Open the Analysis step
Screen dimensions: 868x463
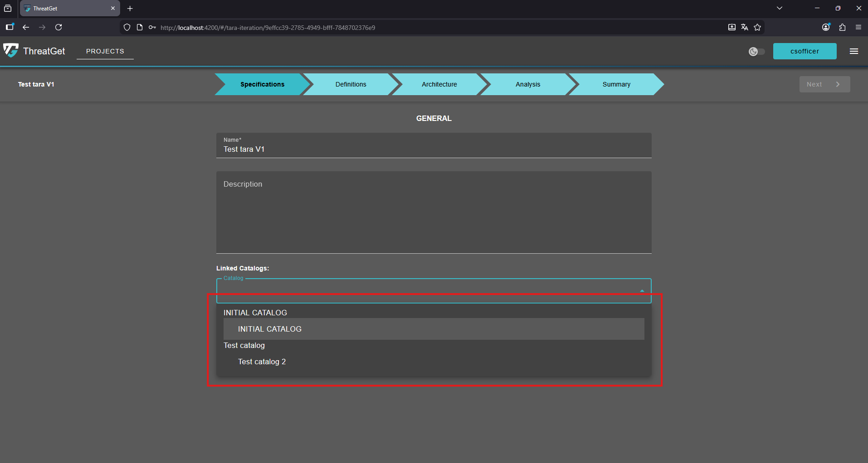(527, 84)
